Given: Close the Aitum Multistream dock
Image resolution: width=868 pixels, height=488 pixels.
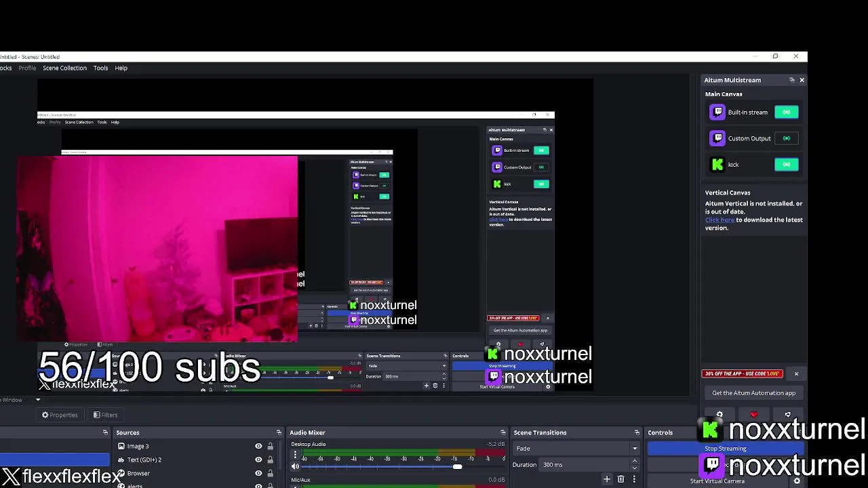Looking at the screenshot, I should 802,80.
